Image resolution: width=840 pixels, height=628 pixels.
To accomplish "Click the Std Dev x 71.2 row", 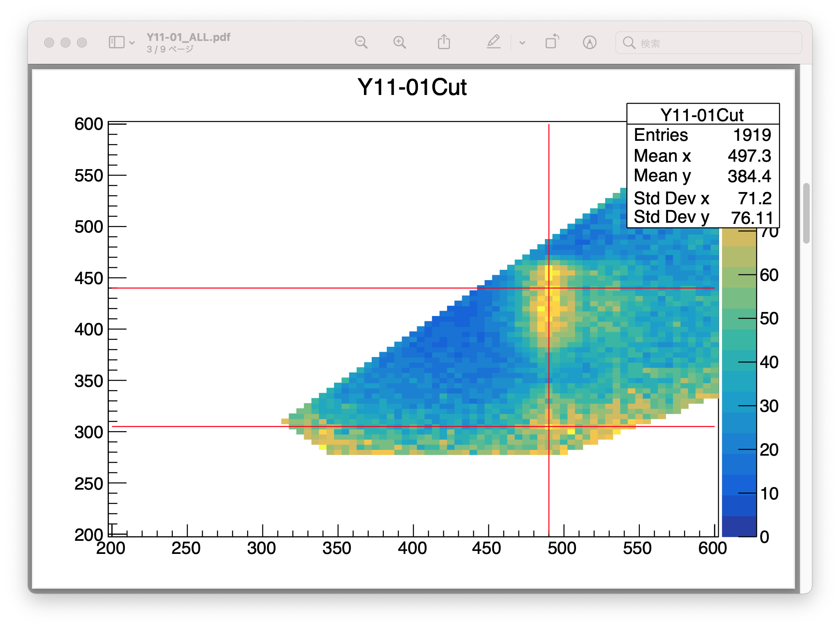I will [702, 198].
